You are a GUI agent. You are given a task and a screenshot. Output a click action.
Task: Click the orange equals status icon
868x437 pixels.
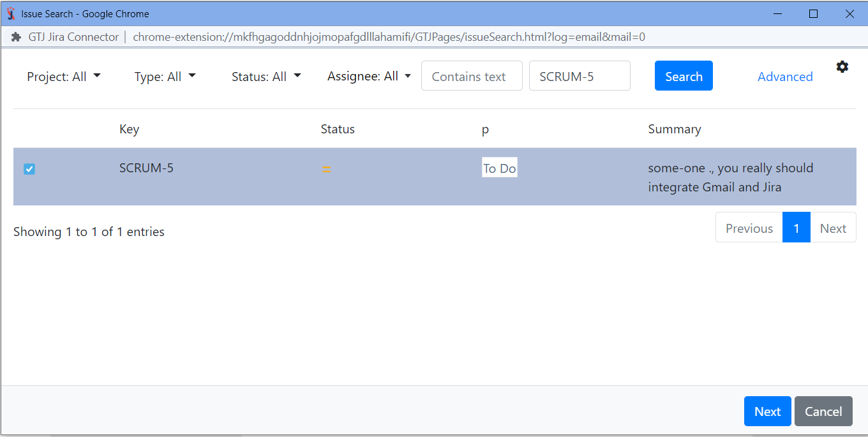click(x=326, y=169)
